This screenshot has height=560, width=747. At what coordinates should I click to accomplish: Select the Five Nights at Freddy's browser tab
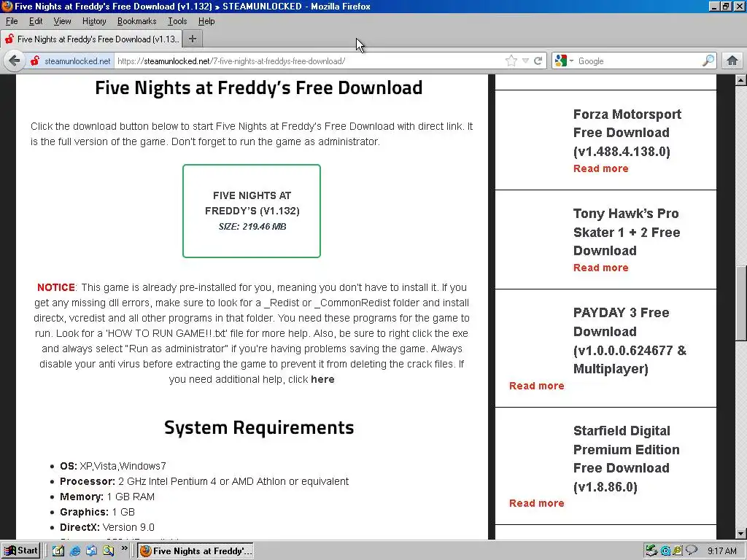click(91, 39)
